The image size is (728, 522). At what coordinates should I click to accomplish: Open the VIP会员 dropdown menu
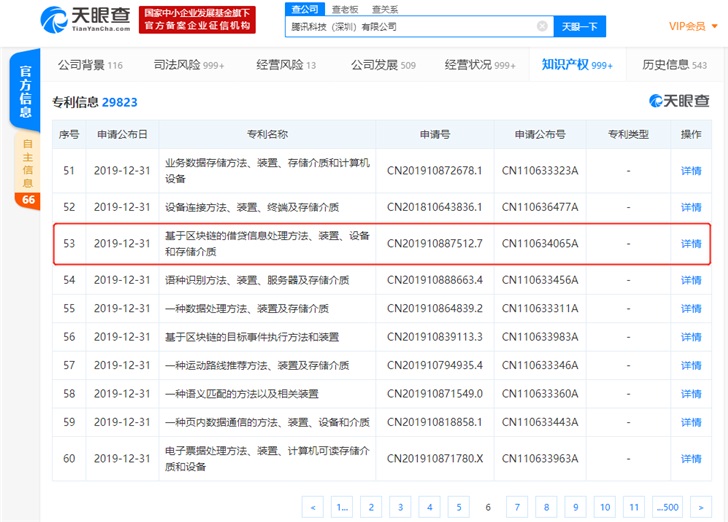(687, 26)
